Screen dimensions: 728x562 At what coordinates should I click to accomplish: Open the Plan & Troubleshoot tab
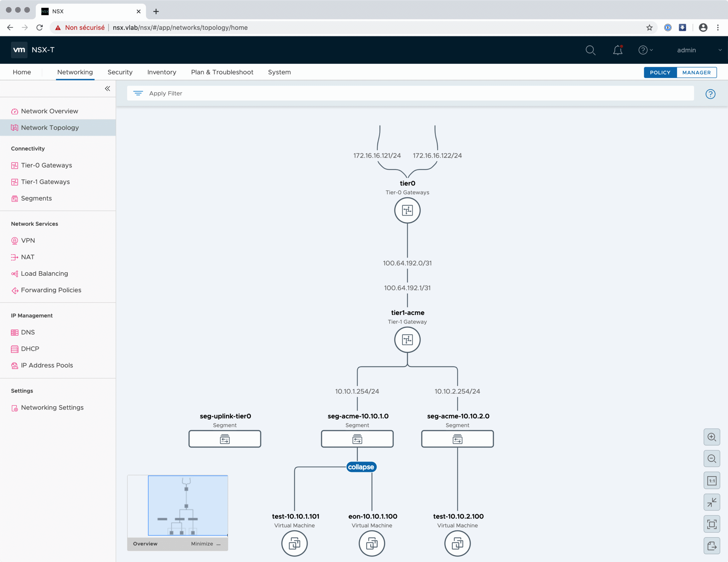tap(222, 72)
